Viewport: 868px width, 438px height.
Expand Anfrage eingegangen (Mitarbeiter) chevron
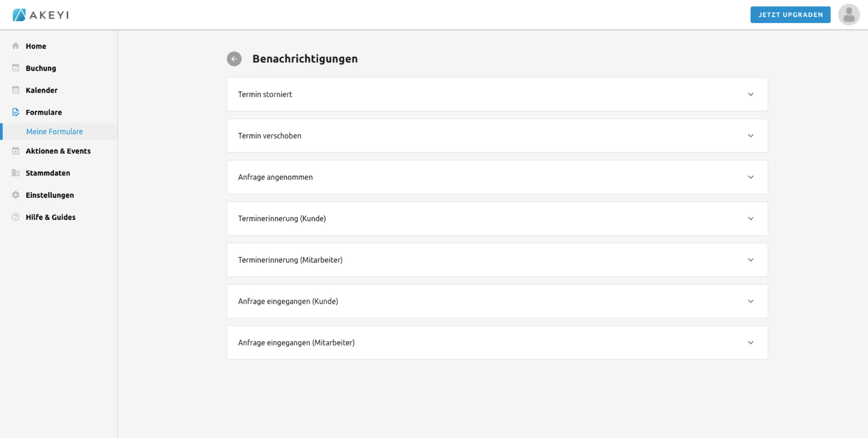751,342
